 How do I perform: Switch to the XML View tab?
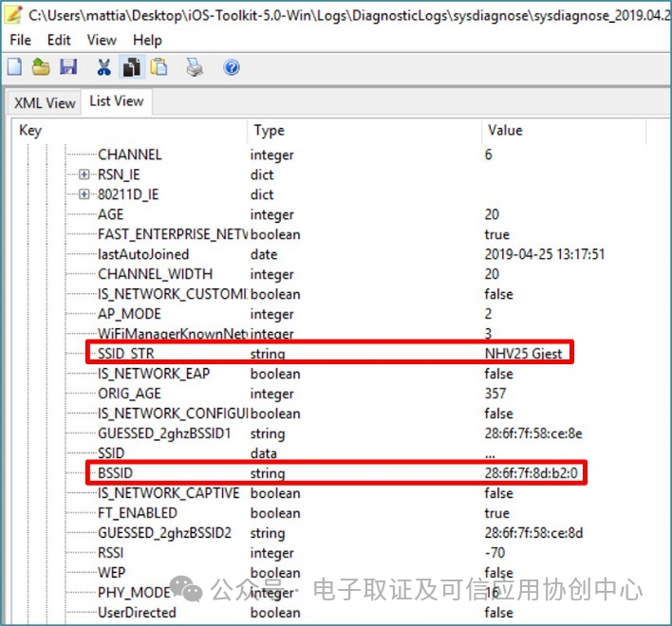click(x=45, y=102)
